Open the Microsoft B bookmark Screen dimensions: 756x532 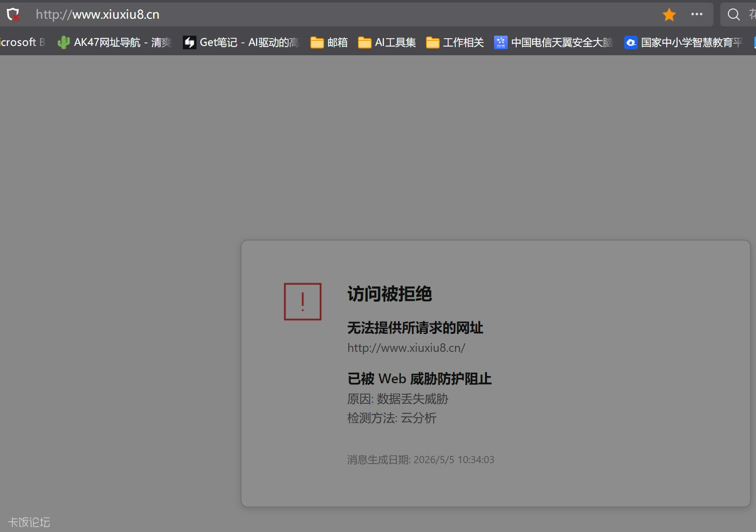point(22,42)
